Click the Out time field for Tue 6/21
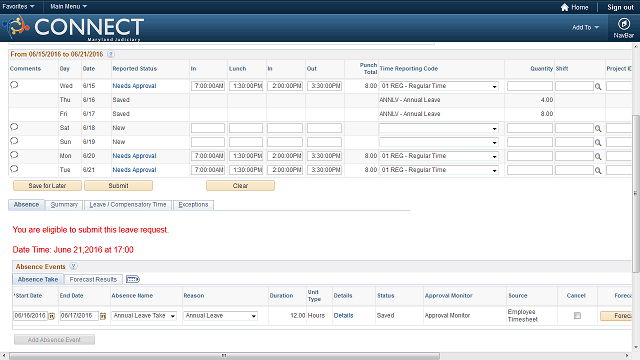The width and height of the screenshot is (640, 360). [x=324, y=170]
